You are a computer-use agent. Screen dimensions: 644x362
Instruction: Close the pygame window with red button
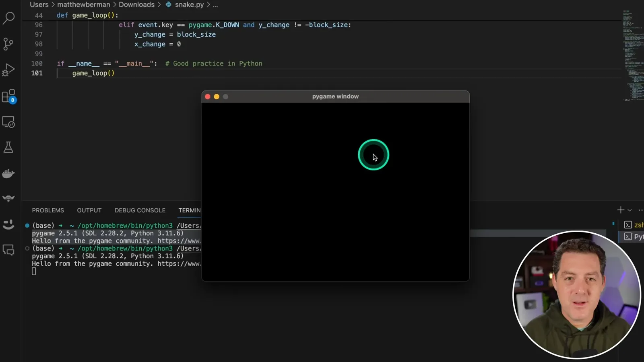208,97
